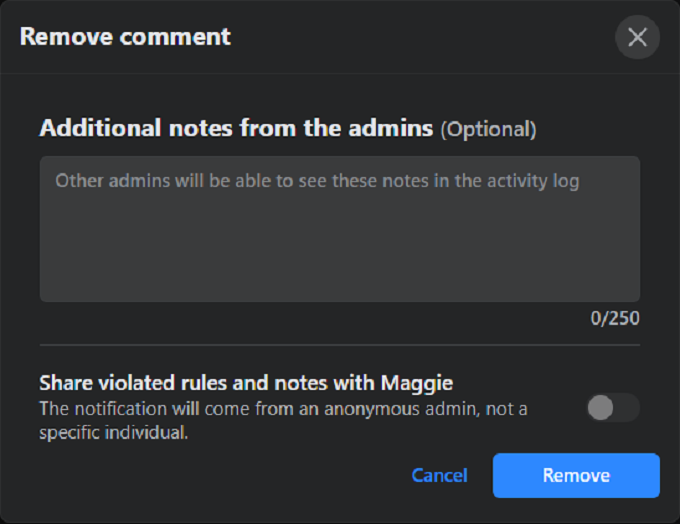The height and width of the screenshot is (524, 680).
Task: Click the "Additional notes from the admins" heading
Action: click(x=236, y=128)
